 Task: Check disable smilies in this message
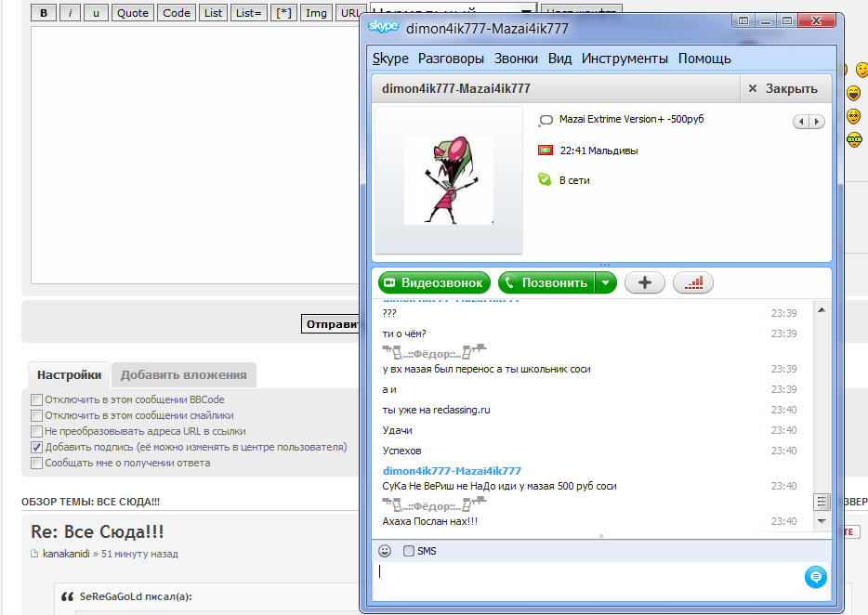pos(36,415)
